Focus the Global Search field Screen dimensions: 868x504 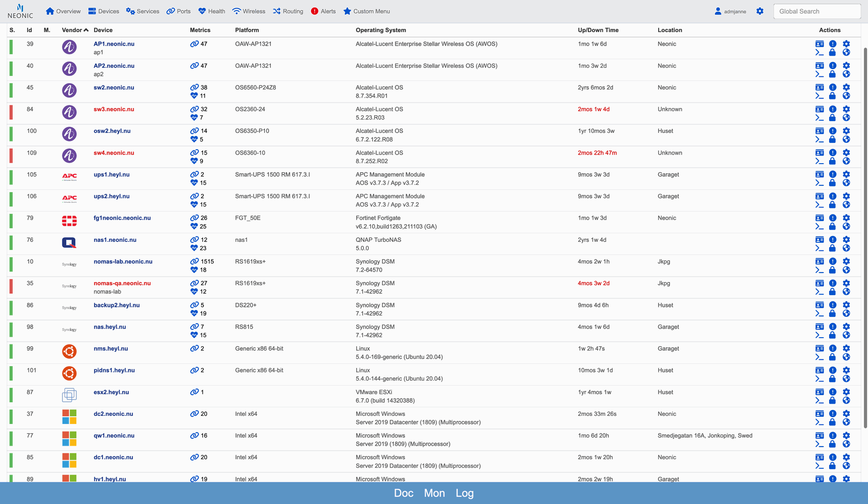pyautogui.click(x=817, y=11)
